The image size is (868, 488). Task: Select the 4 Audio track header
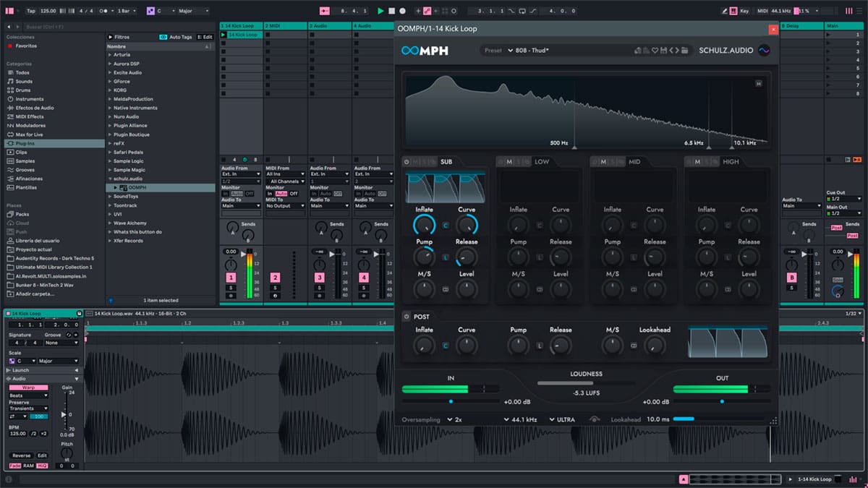point(372,26)
